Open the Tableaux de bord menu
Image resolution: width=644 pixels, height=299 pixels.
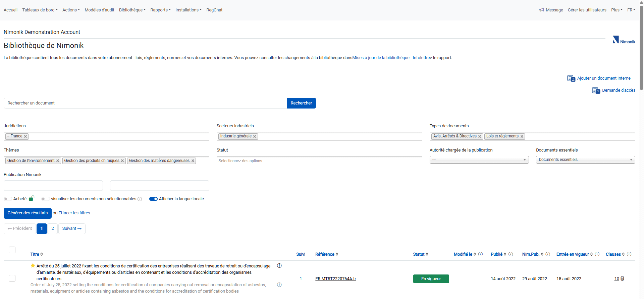tap(40, 10)
